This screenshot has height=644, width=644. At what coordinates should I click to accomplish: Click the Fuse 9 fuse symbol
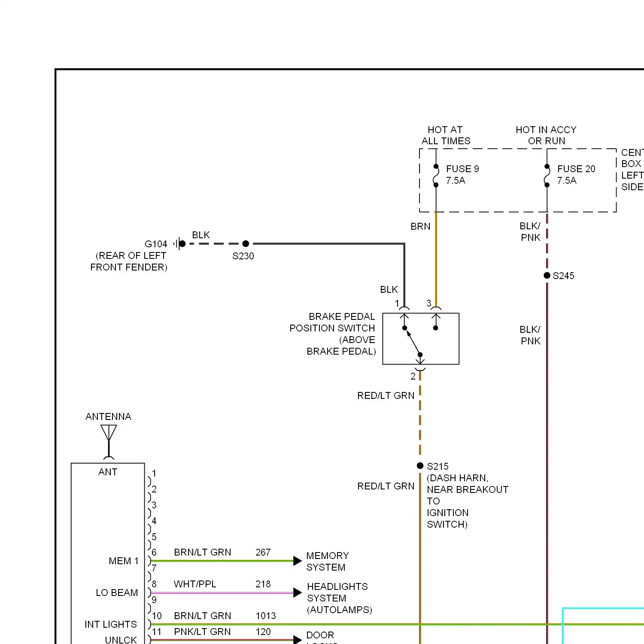(x=436, y=176)
